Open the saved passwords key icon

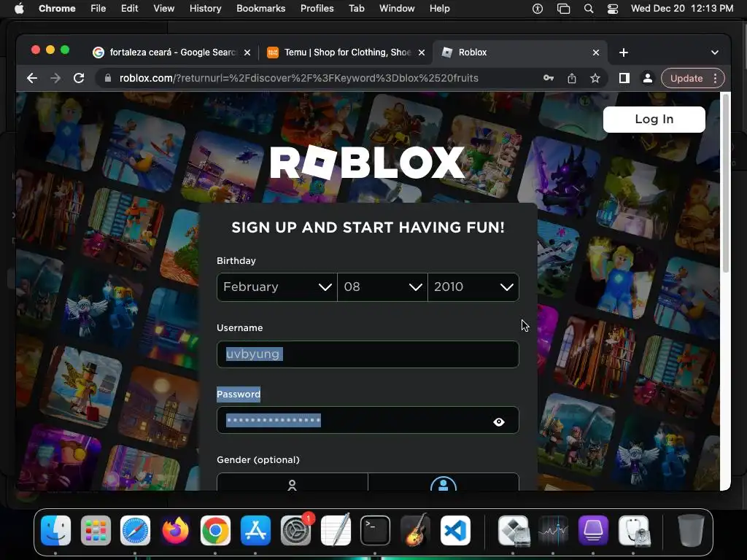[549, 78]
